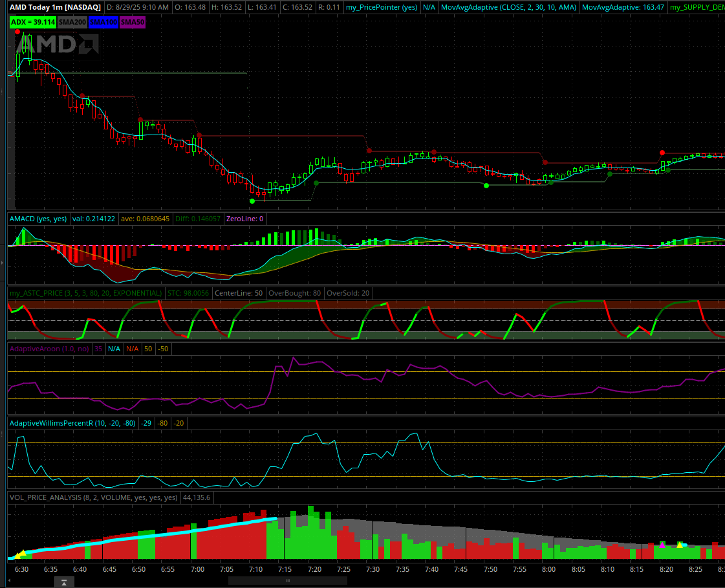Click the SMA200 label
This screenshot has width=725, height=588.
pyautogui.click(x=71, y=21)
